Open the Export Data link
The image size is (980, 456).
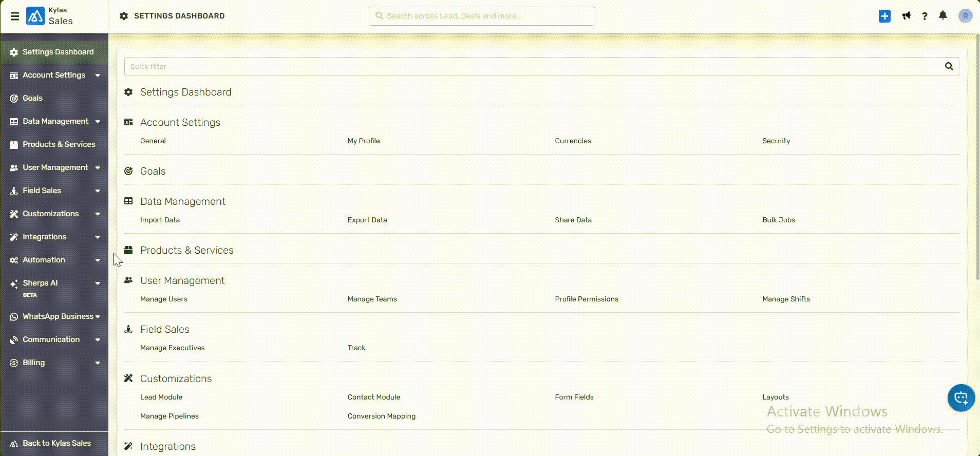click(367, 220)
